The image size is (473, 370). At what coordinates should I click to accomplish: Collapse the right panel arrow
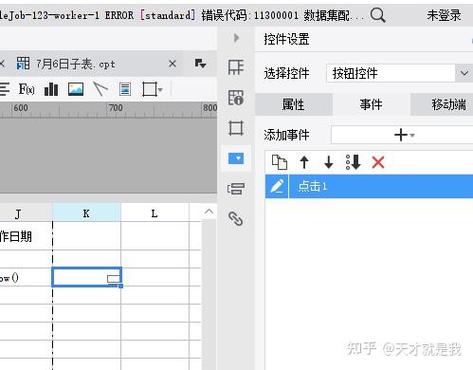click(236, 38)
